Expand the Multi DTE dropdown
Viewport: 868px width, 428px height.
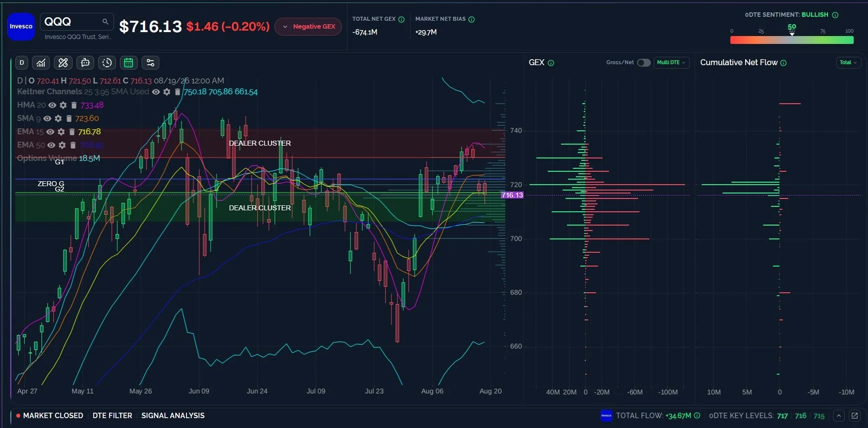pyautogui.click(x=671, y=63)
